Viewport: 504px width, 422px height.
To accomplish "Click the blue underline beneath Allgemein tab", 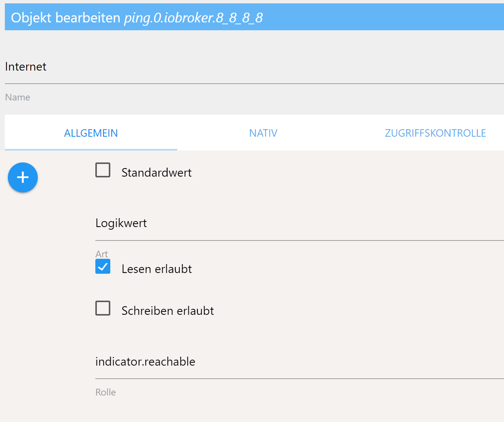I will [91, 149].
